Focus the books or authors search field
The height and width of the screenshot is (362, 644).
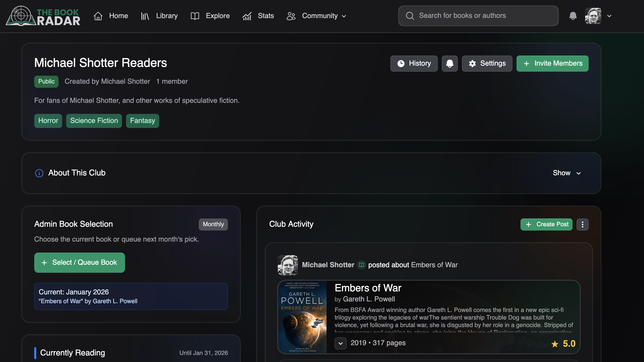pos(483,16)
